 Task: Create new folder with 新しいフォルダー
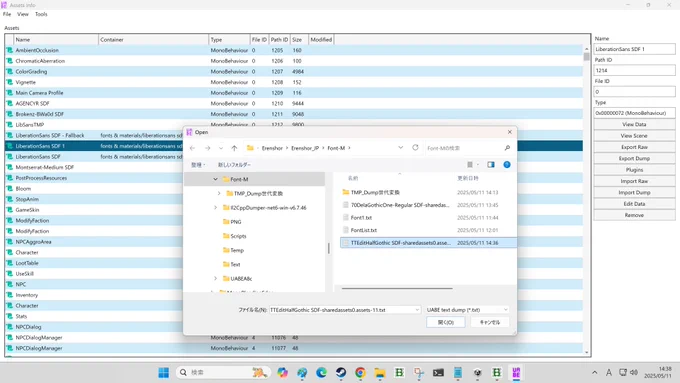click(x=234, y=165)
